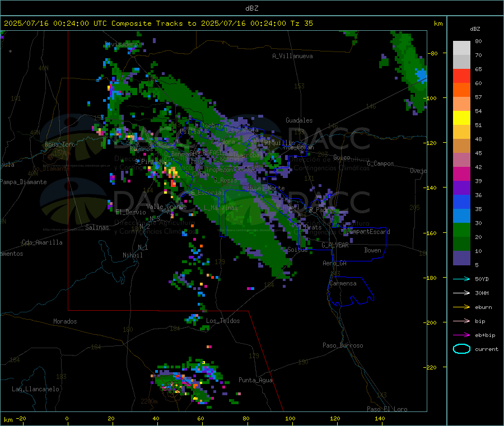Click the orange 57-60 dBZ color swatch
The height and width of the screenshot is (426, 504).
pos(461,90)
